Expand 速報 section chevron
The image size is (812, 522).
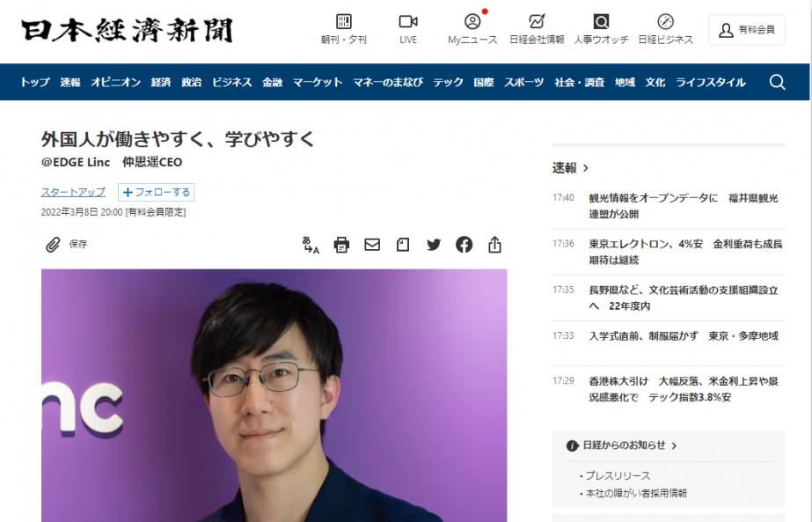coord(586,168)
